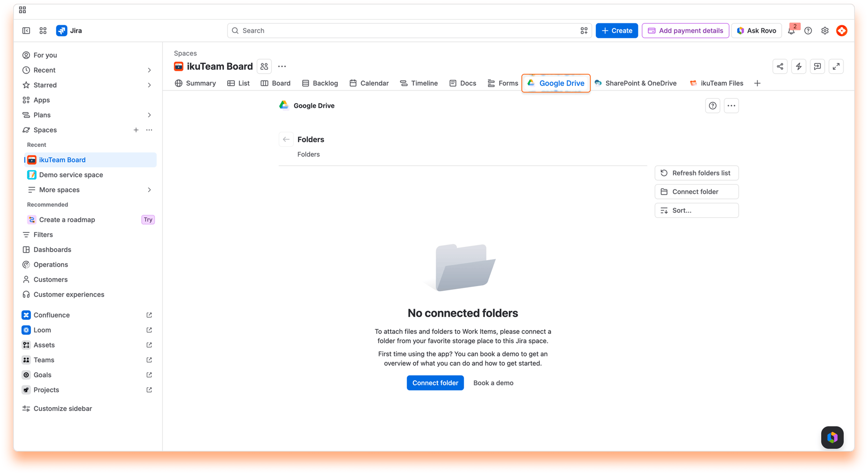The width and height of the screenshot is (868, 474).
Task: Click Add payment details
Action: coord(686,30)
